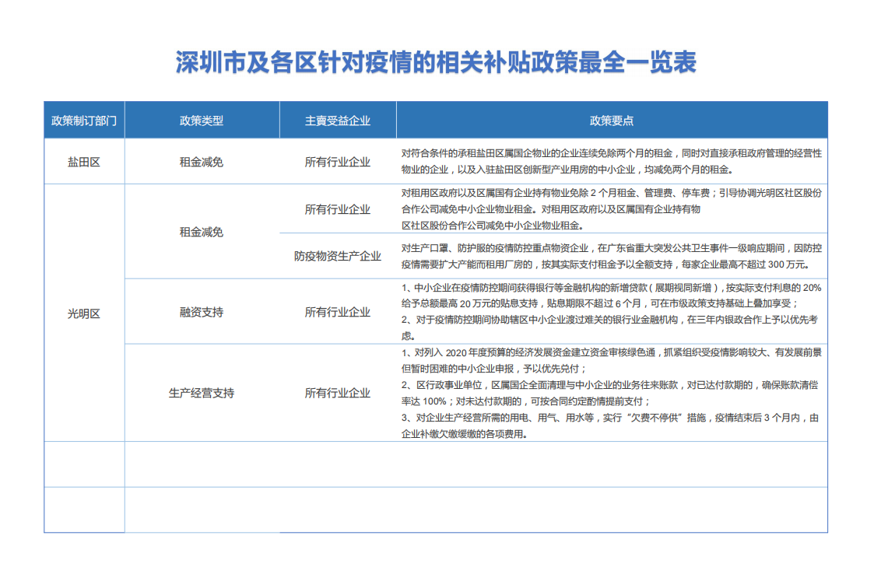Click the 租金减免 cell in 盐田区 row
This screenshot has width=874, height=588.
[x=202, y=162]
